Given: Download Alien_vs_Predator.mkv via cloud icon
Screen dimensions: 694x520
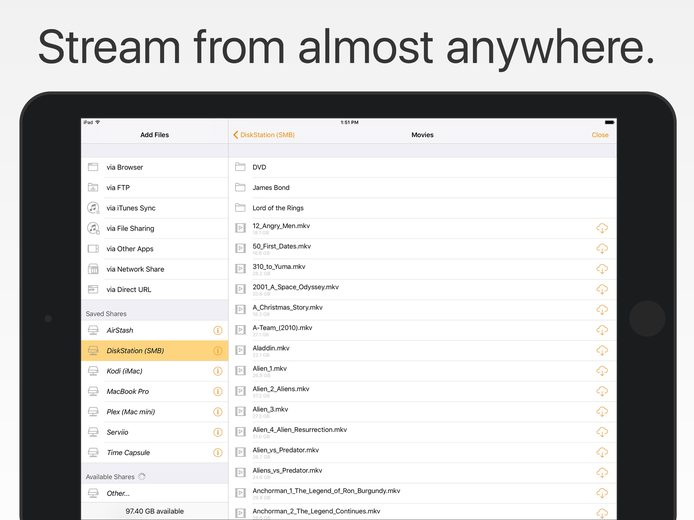Looking at the screenshot, I should (x=601, y=452).
